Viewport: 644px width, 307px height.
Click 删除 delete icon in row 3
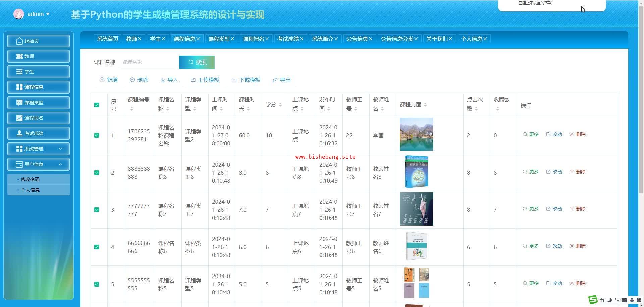pyautogui.click(x=572, y=209)
